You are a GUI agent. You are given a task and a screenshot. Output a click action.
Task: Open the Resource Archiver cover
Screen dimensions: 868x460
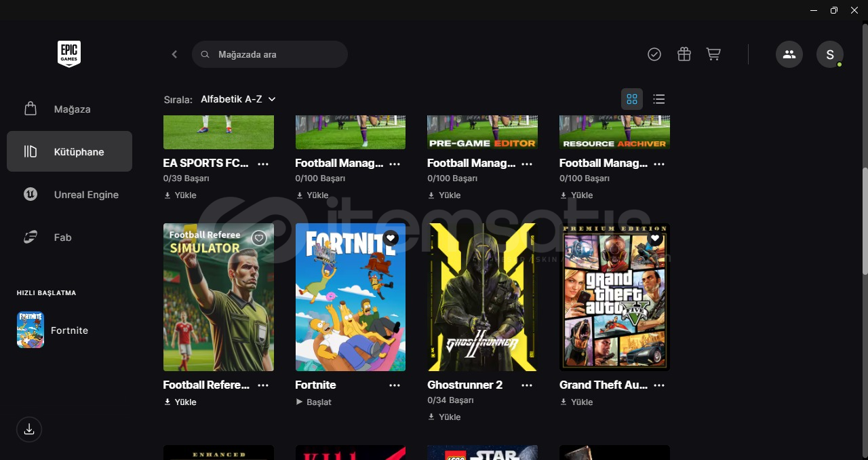pyautogui.click(x=614, y=132)
